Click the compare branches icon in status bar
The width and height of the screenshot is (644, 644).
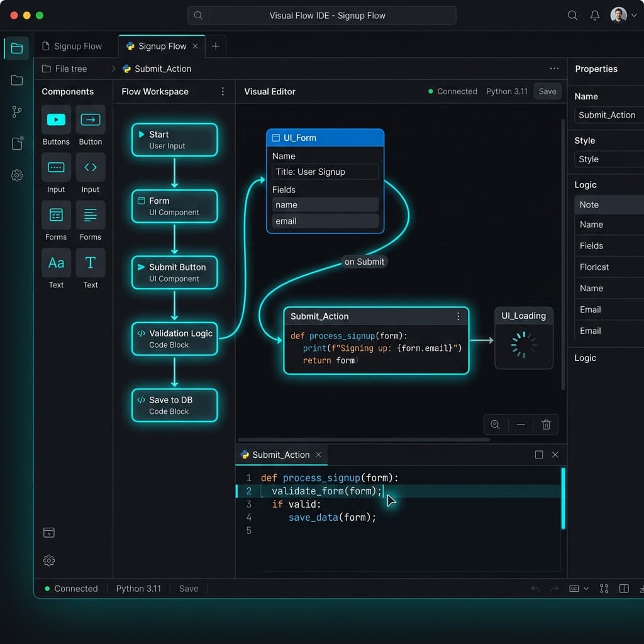pos(604,589)
